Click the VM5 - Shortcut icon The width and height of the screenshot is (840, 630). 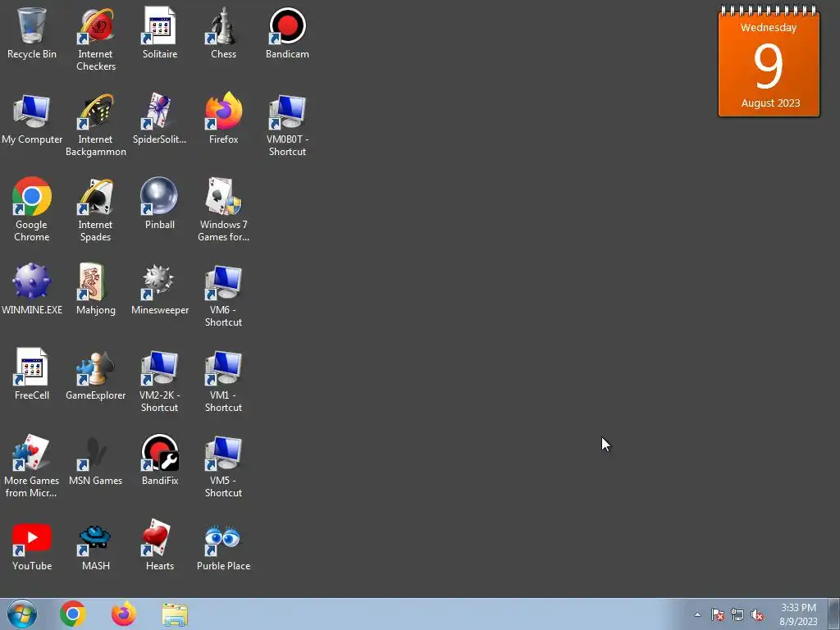coord(223,466)
